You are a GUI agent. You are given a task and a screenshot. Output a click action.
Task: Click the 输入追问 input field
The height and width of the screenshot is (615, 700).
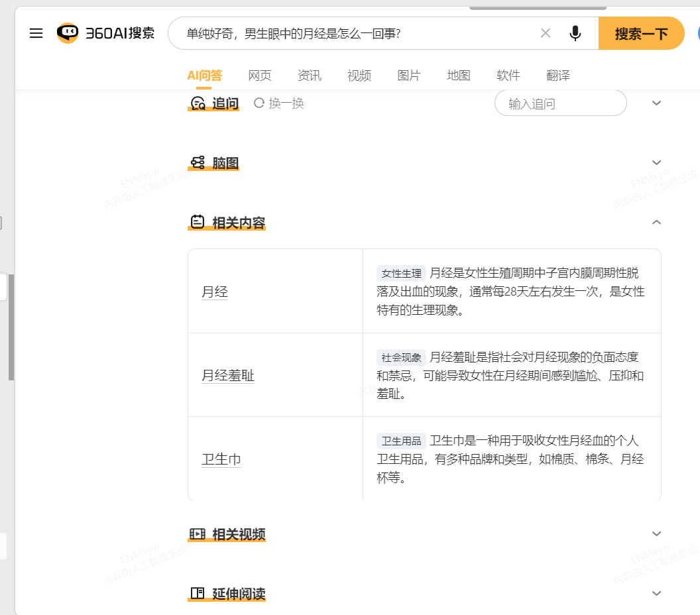click(x=560, y=103)
